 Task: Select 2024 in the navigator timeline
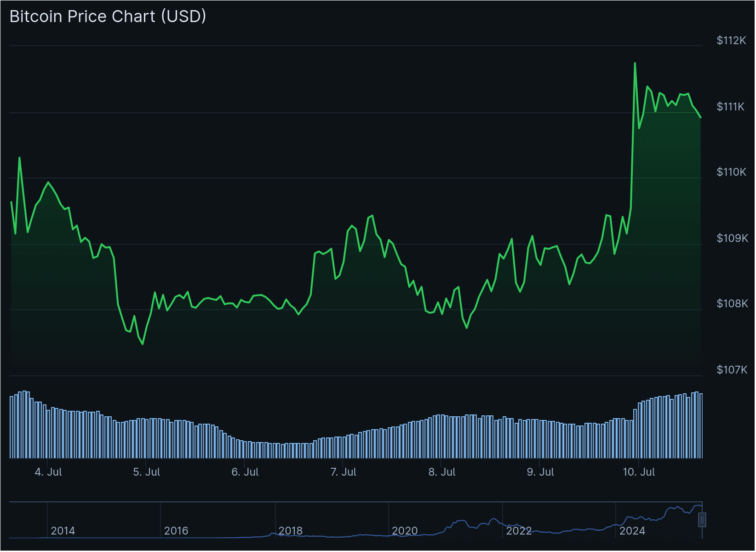point(632,531)
